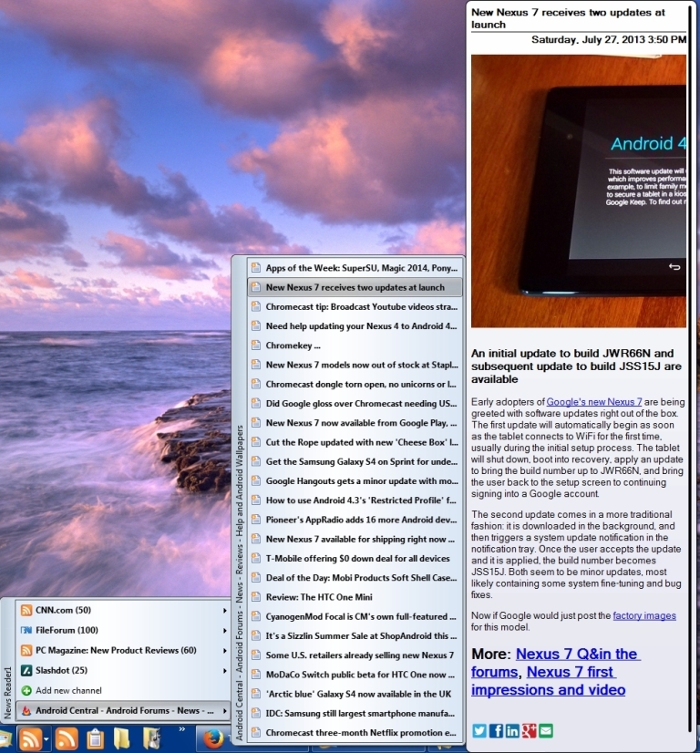Click the green plus Add channel icon

(26, 691)
